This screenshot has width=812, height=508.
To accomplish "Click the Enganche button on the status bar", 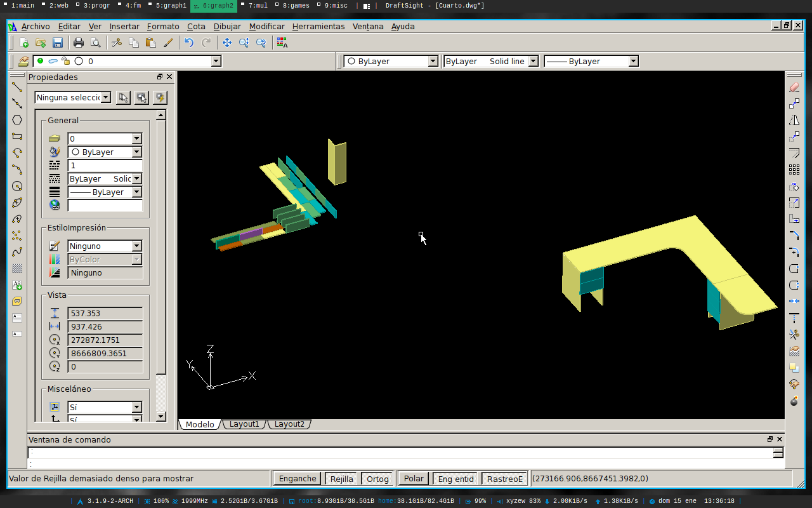I will coord(297,478).
